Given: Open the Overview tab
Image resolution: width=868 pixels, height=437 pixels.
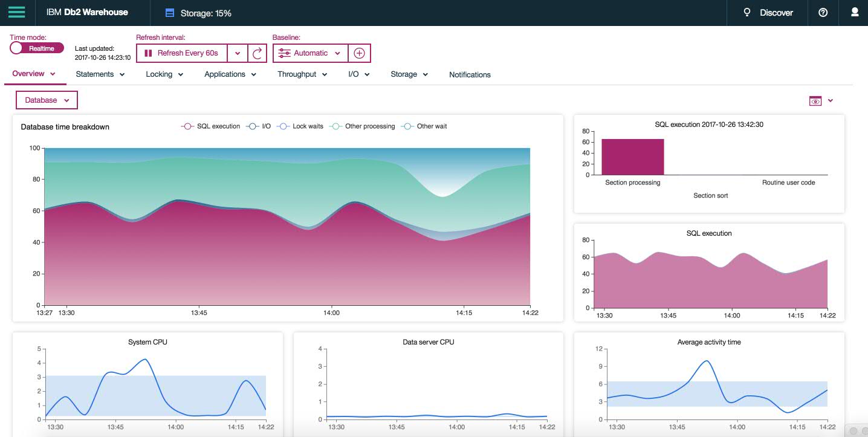Looking at the screenshot, I should pyautogui.click(x=34, y=74).
